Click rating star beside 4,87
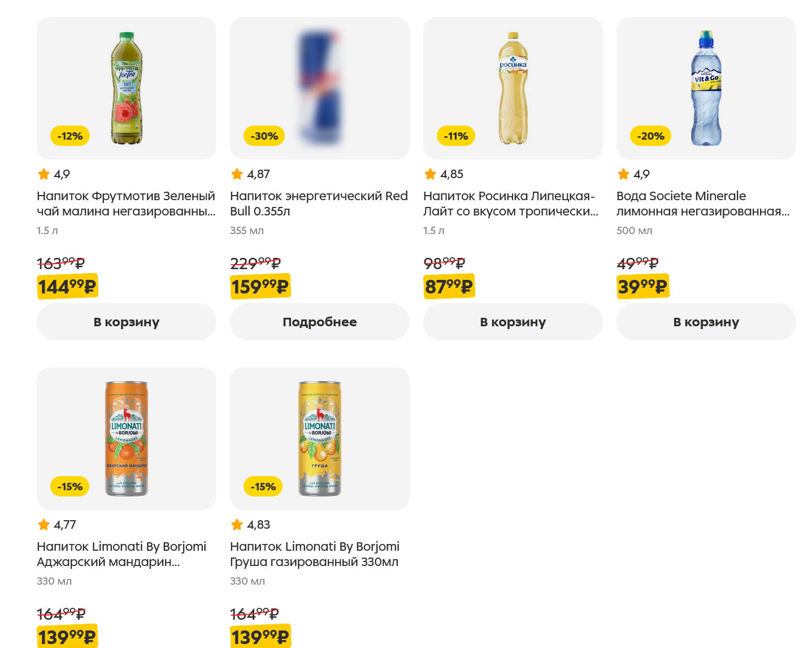 pos(237,174)
